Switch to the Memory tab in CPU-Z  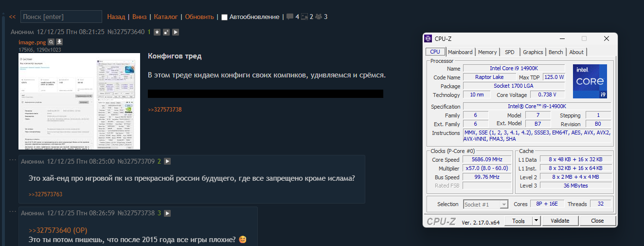pyautogui.click(x=487, y=52)
